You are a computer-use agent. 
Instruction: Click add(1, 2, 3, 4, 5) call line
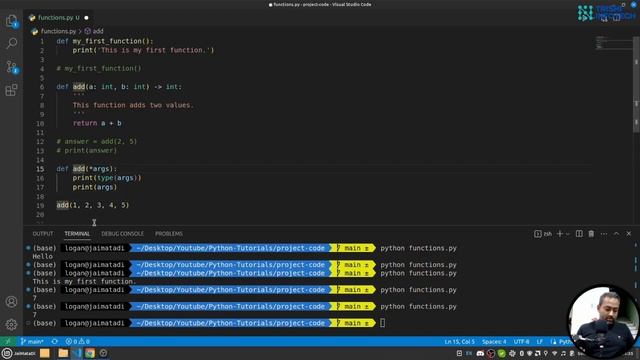tap(93, 205)
